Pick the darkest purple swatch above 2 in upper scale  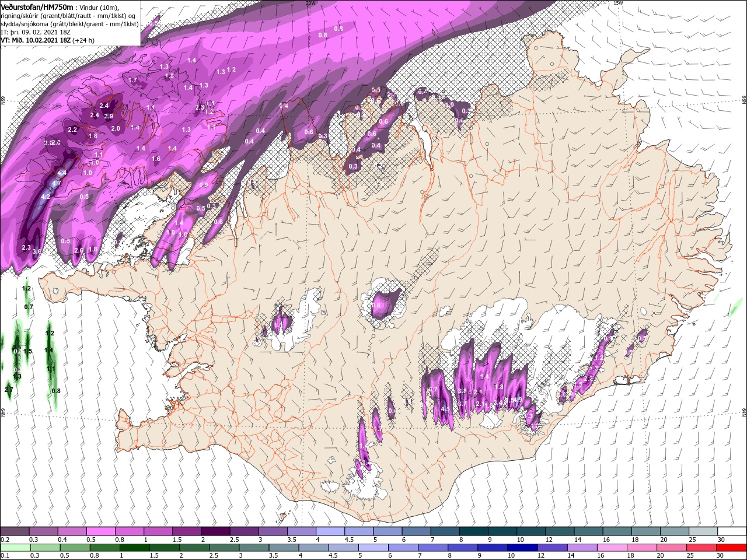[215, 531]
